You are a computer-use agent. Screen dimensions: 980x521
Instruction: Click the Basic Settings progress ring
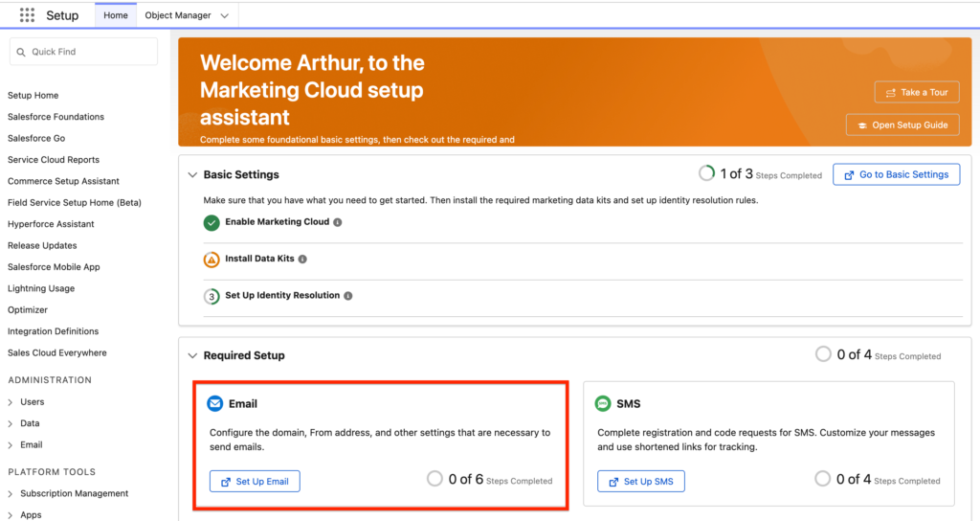pyautogui.click(x=706, y=173)
